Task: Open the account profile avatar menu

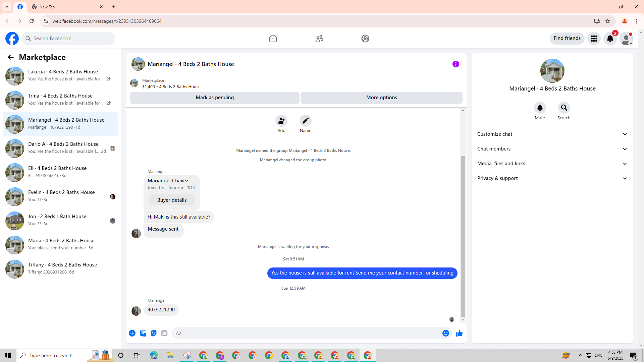Action: [626, 39]
